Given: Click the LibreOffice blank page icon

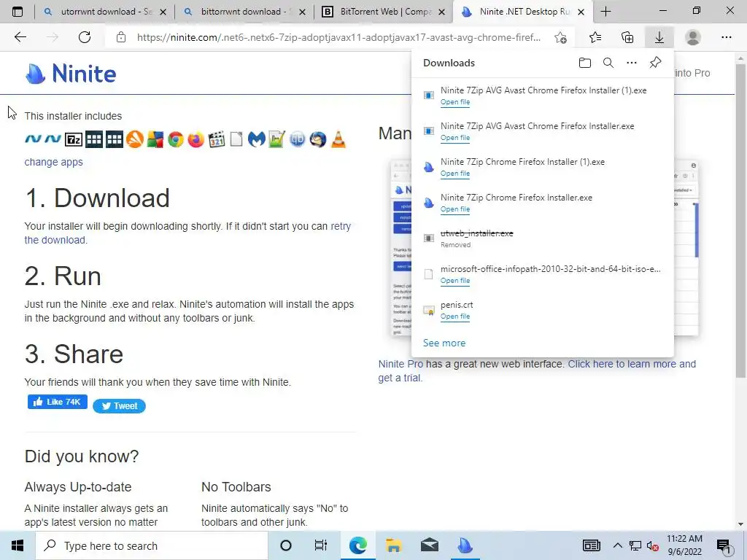Looking at the screenshot, I should coord(236,139).
